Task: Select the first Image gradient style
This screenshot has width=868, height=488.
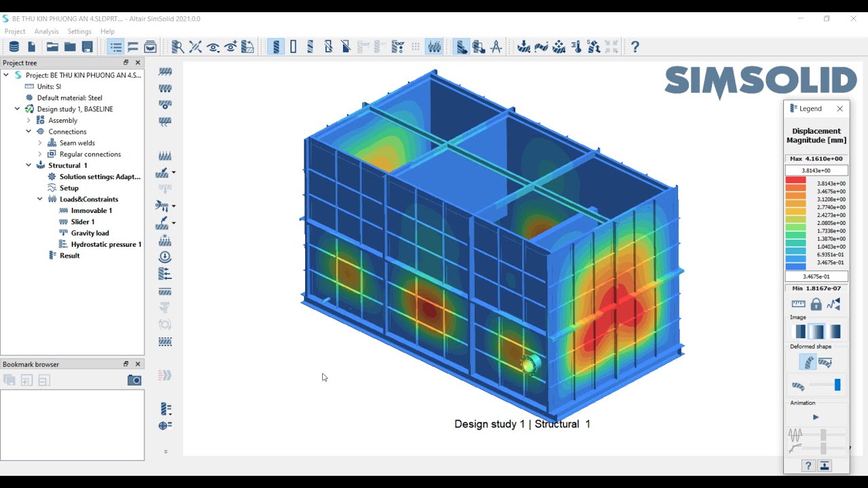Action: point(800,331)
